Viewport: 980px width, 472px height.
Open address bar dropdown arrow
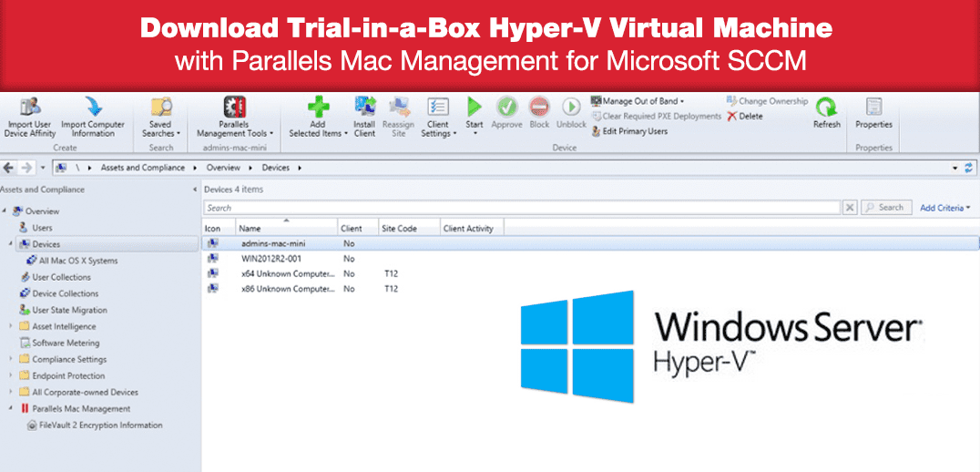tap(955, 169)
